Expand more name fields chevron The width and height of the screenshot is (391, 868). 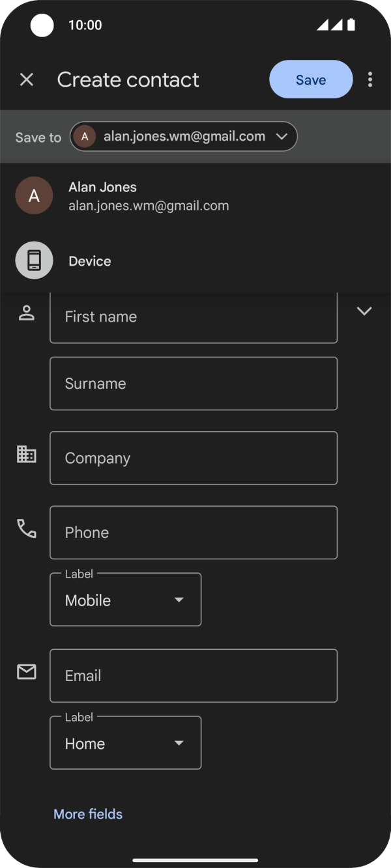coord(364,311)
